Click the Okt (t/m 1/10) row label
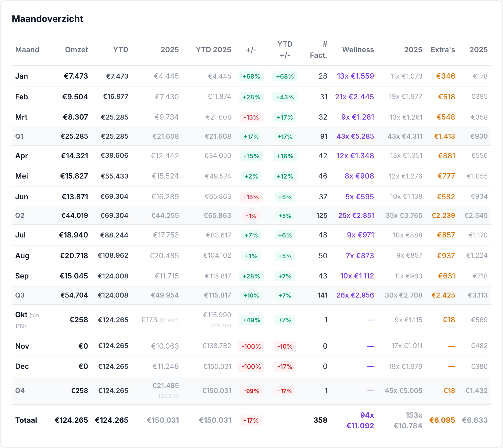Screen dimensions: 503x448 tap(27, 320)
